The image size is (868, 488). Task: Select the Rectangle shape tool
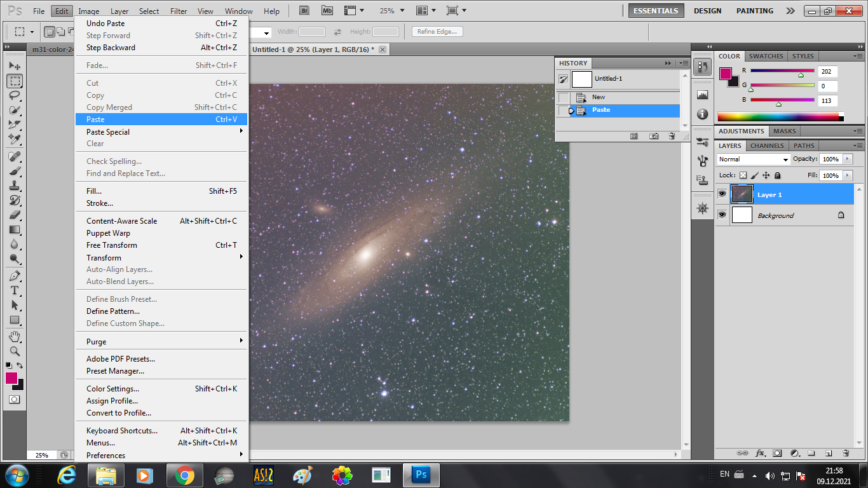point(15,320)
